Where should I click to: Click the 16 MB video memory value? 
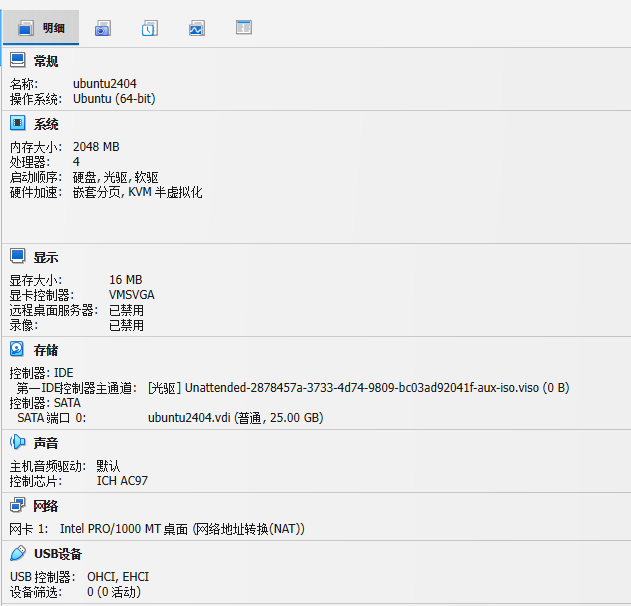[126, 280]
